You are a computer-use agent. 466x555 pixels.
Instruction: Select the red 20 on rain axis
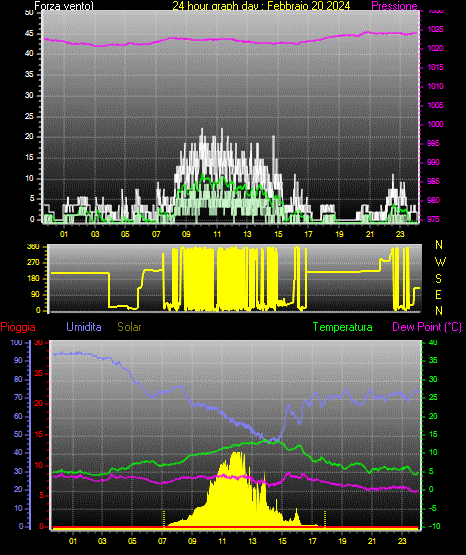pyautogui.click(x=39, y=404)
